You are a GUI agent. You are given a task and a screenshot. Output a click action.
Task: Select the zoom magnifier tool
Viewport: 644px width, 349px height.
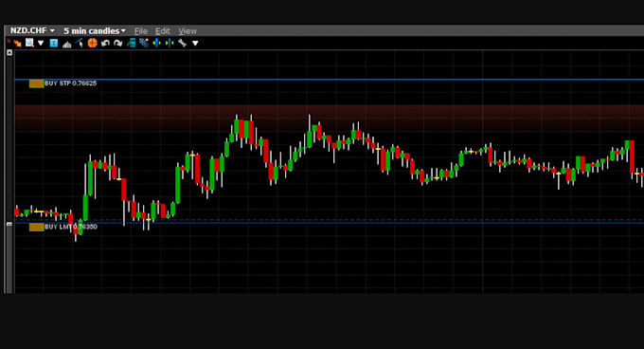click(x=29, y=43)
